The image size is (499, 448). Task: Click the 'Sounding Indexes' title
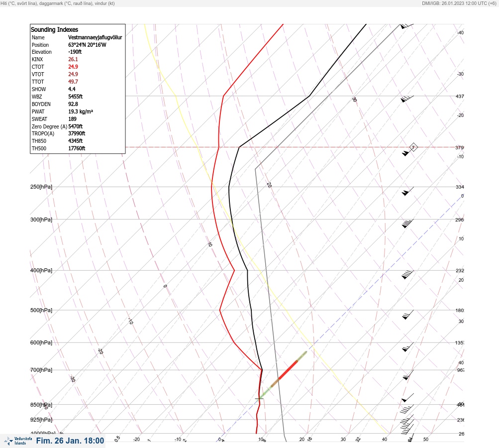point(54,29)
